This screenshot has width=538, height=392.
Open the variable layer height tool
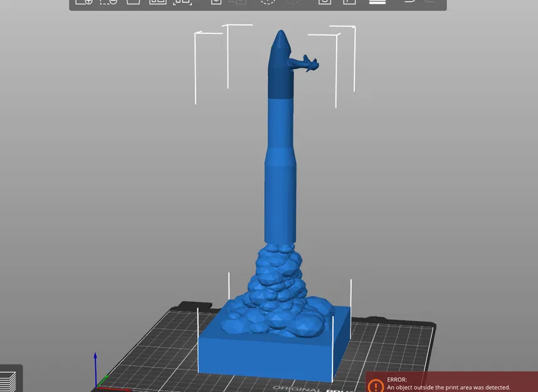(x=377, y=2)
